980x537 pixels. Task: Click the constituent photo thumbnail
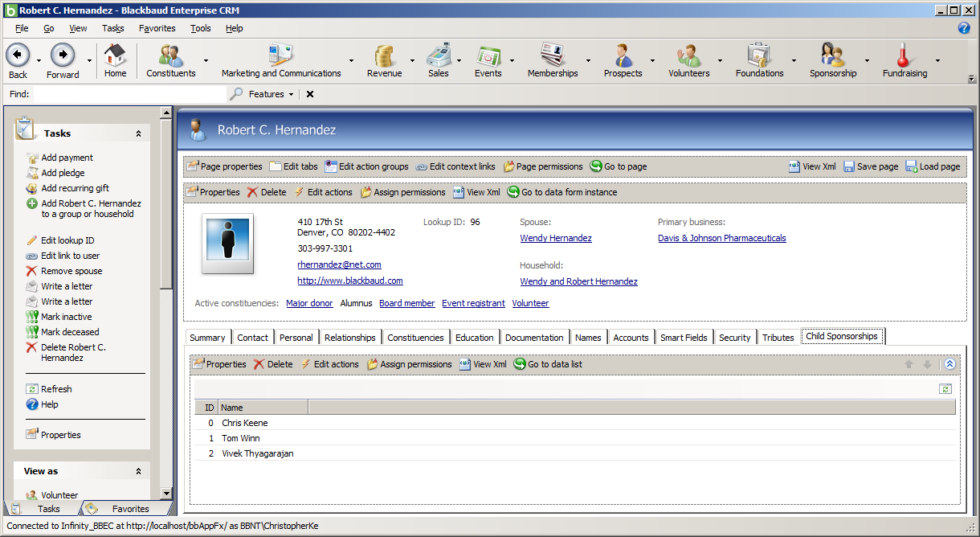(227, 244)
